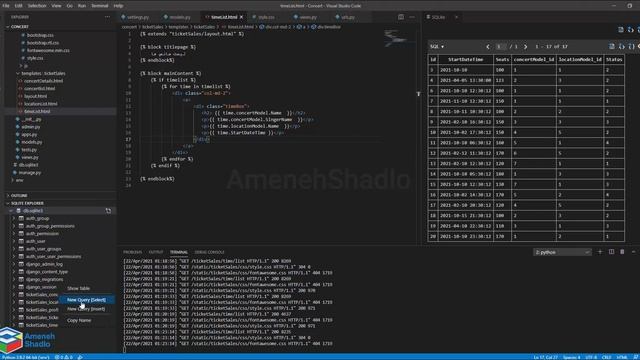
Task: Open the Help menu
Action: 118,6
